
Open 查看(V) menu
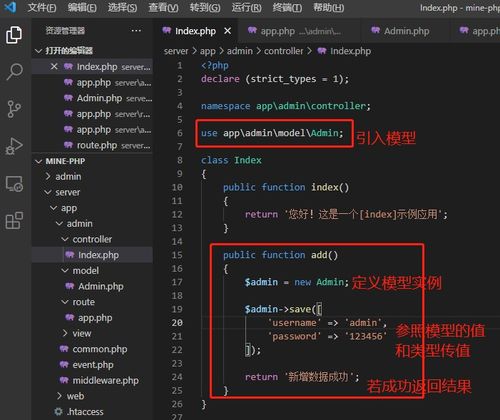click(163, 7)
